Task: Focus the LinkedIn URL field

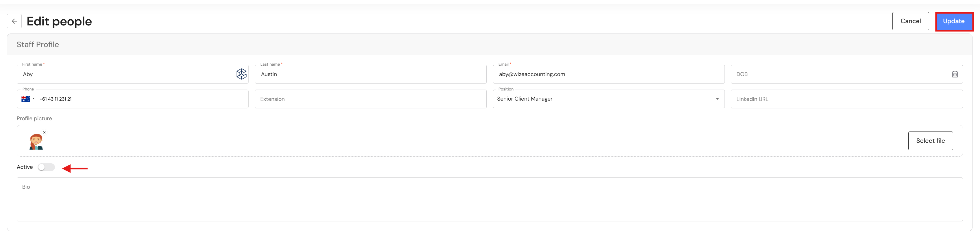Action: click(846, 99)
